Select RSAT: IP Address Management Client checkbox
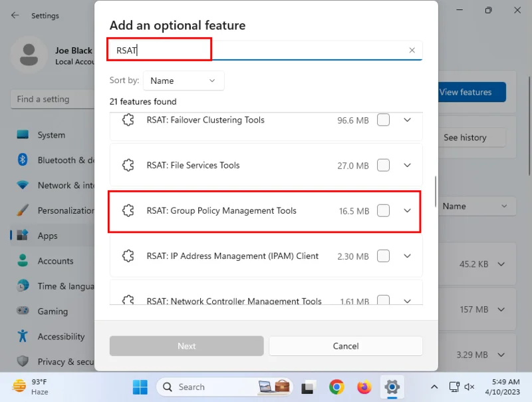 (x=384, y=256)
